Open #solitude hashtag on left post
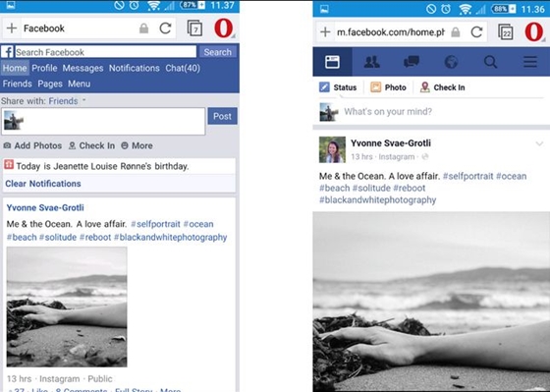The width and height of the screenshot is (550, 392). click(58, 237)
